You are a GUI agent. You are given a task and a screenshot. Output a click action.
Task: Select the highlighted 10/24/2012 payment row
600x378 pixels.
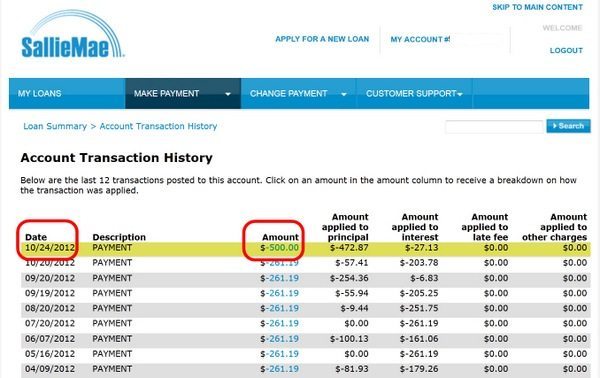(305, 248)
